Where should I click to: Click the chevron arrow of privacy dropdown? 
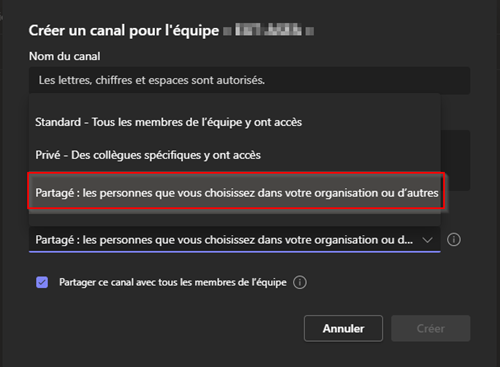point(427,240)
